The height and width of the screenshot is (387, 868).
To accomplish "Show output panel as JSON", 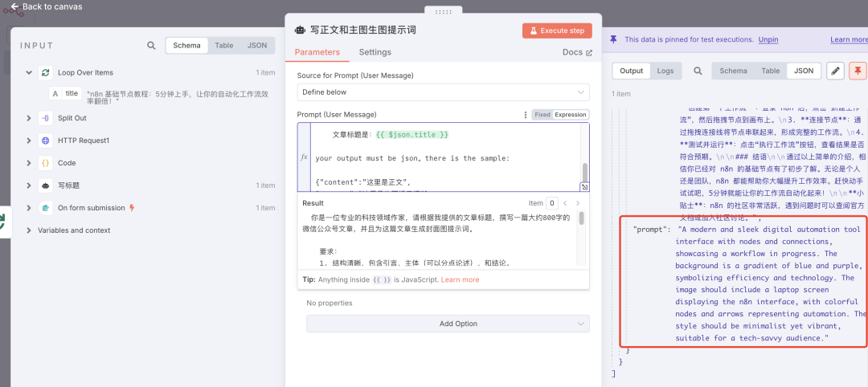I will (x=804, y=71).
